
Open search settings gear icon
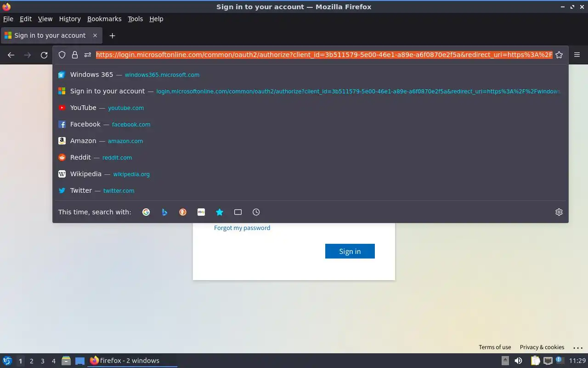[x=559, y=212]
